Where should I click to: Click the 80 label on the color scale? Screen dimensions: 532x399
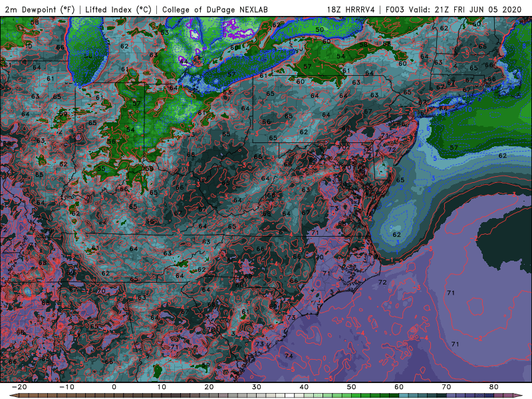(x=494, y=387)
